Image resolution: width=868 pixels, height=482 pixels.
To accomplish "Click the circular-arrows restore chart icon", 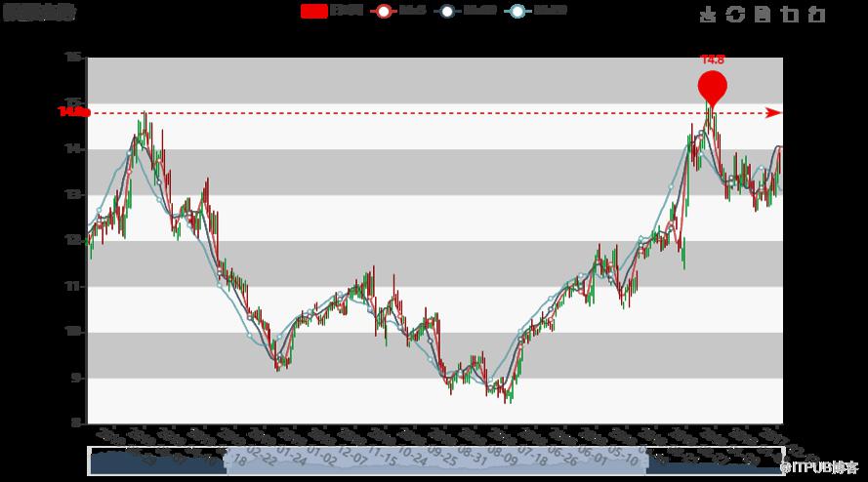I will point(735,15).
